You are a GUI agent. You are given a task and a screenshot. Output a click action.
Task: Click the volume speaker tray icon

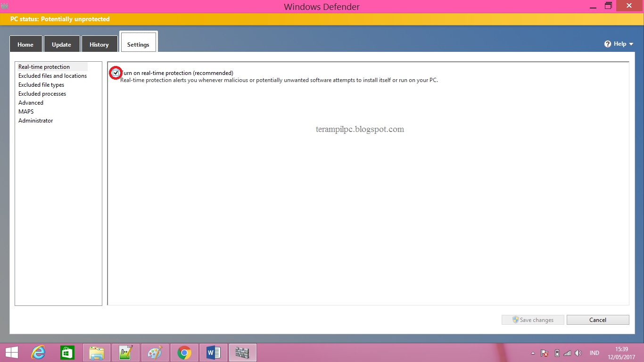coord(578,353)
